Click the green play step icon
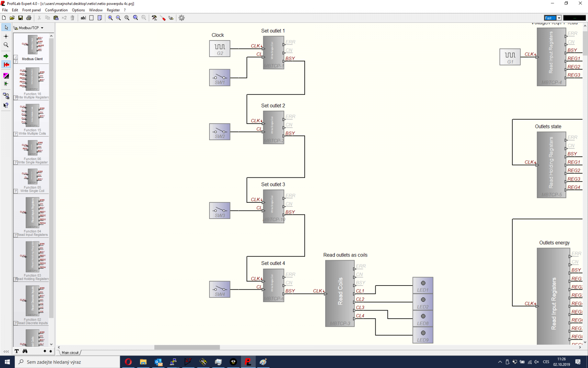Screen dimensions: 588x368 6,84
